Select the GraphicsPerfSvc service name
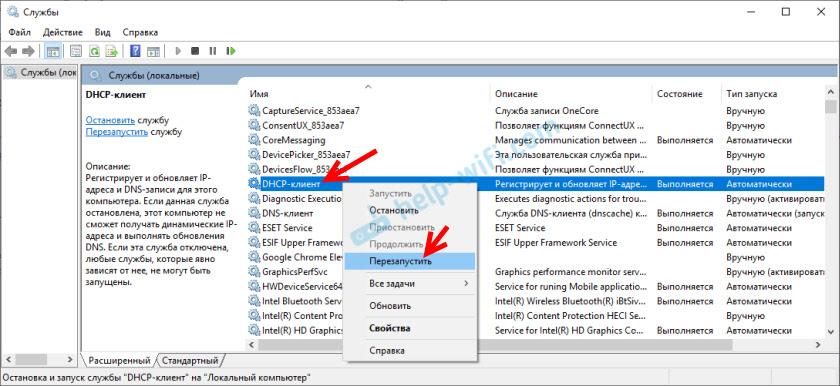Viewport: 840px width, 386px height. pyautogui.click(x=295, y=271)
